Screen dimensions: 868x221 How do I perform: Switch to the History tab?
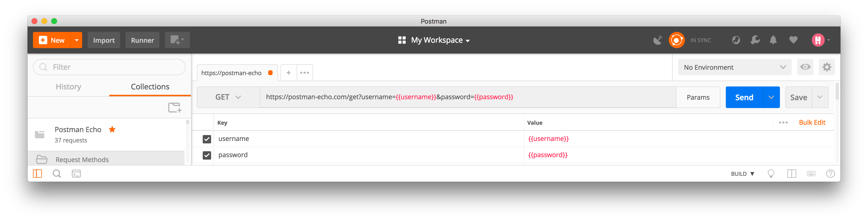pos(68,87)
